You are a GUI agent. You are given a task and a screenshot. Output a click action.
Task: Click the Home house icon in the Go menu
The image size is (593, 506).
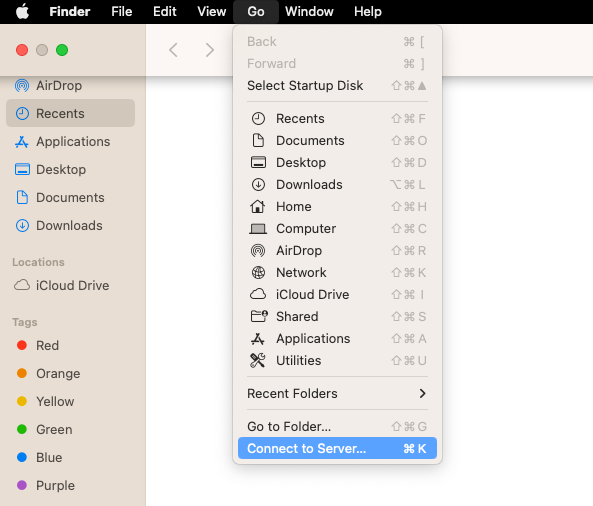pos(258,206)
